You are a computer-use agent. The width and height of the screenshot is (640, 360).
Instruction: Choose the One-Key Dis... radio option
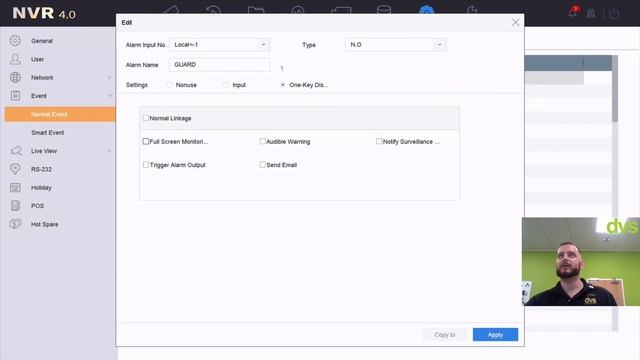coord(282,85)
